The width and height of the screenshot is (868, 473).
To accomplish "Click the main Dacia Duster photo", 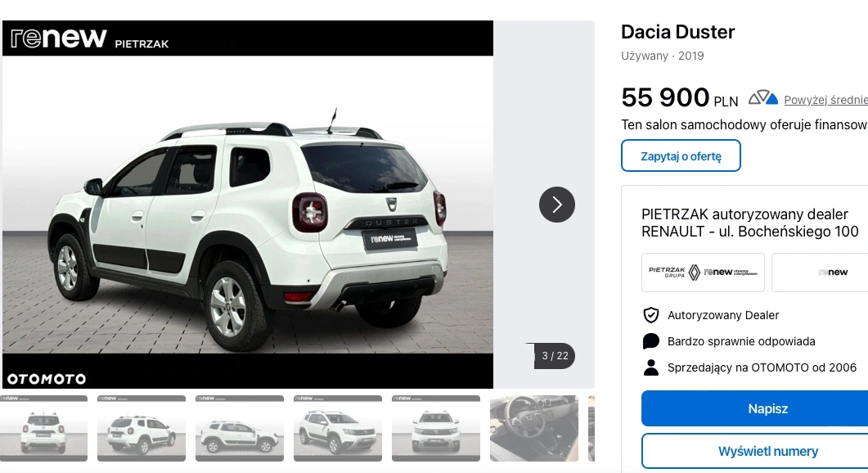I will coord(248,205).
